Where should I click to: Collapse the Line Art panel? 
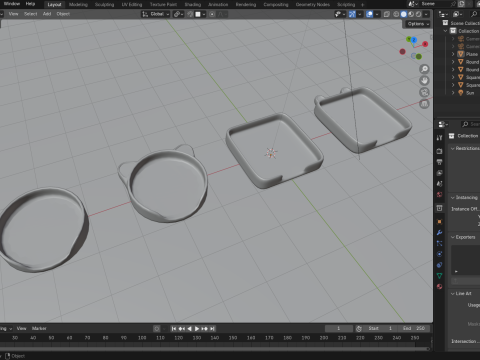click(453, 294)
